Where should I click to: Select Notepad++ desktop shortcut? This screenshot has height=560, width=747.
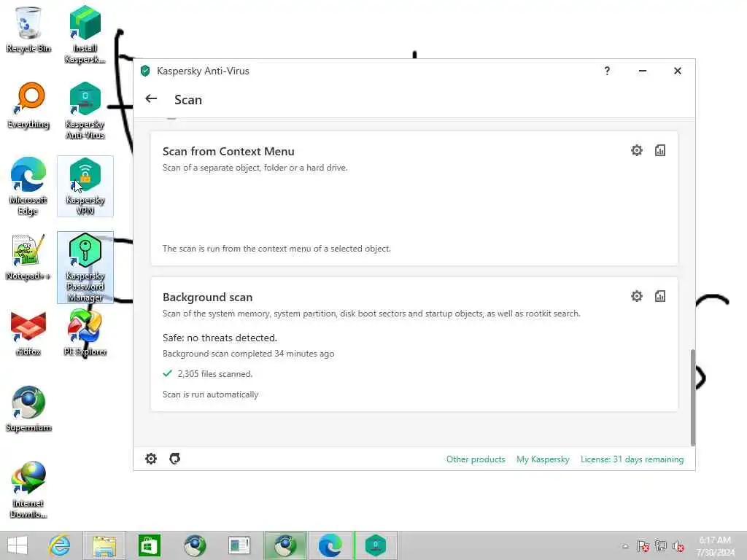pyautogui.click(x=28, y=257)
